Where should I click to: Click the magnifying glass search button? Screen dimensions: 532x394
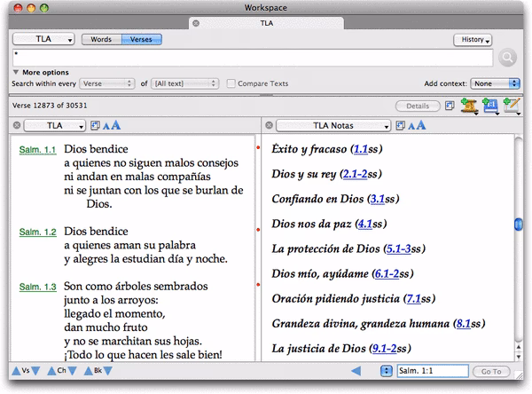[x=507, y=58]
